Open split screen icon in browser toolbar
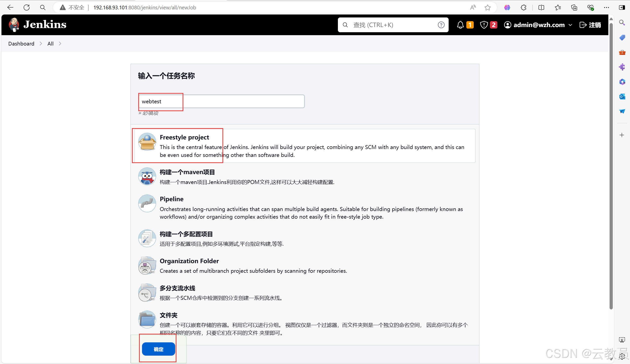The height and width of the screenshot is (364, 630). pyautogui.click(x=541, y=7)
